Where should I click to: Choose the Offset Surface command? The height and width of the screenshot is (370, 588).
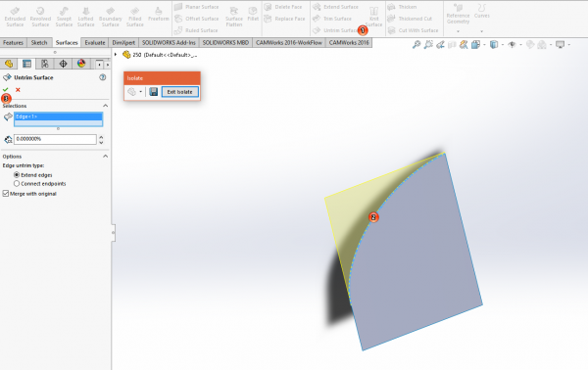coord(197,19)
